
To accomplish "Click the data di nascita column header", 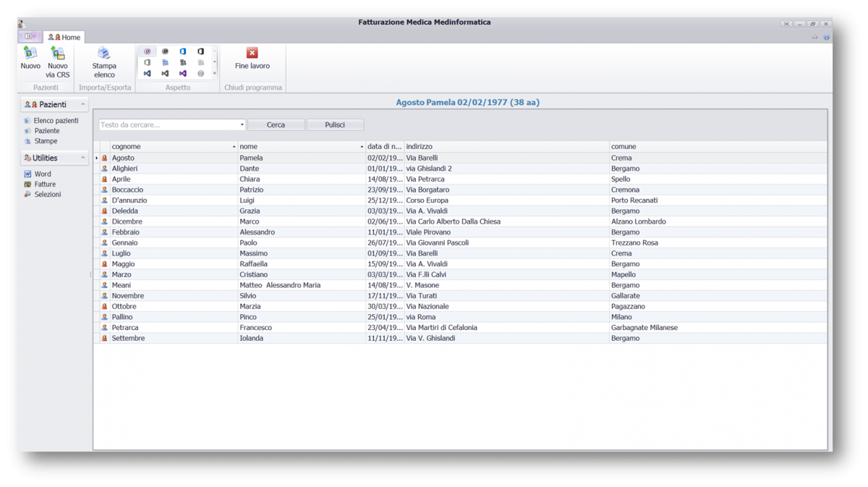I will click(x=384, y=147).
